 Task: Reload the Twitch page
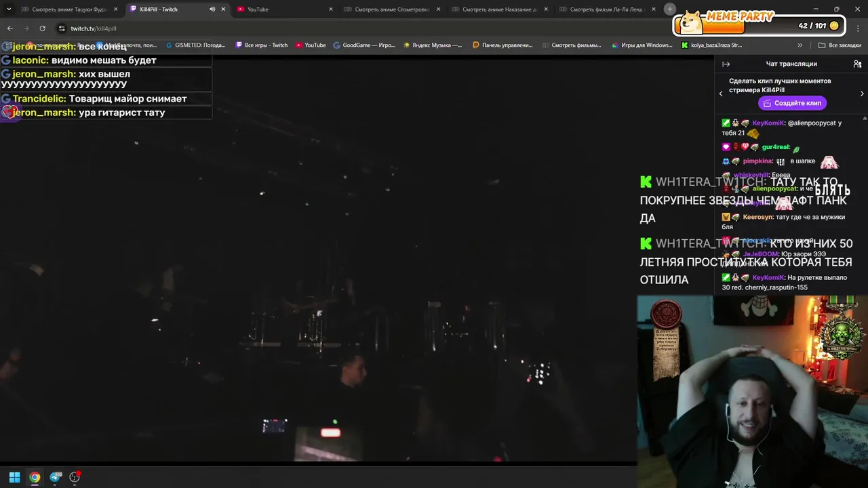pos(42,28)
